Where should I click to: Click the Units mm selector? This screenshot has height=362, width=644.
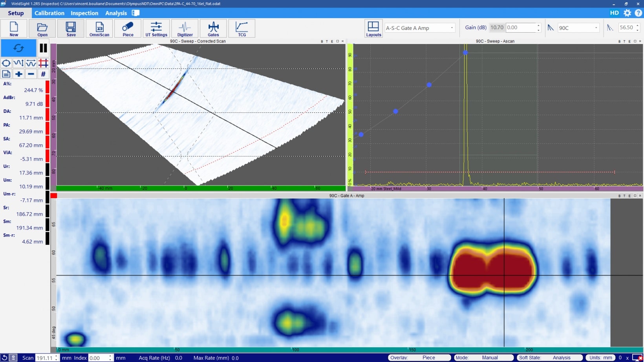point(601,358)
